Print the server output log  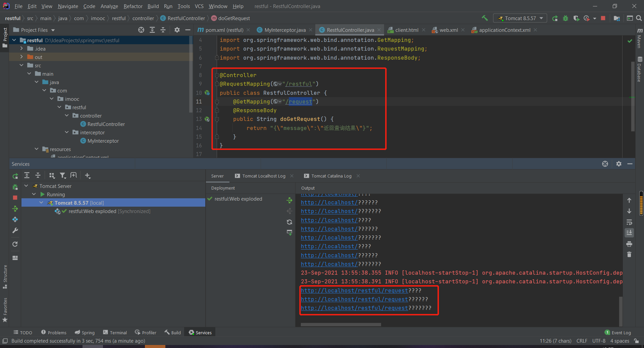[x=629, y=244]
